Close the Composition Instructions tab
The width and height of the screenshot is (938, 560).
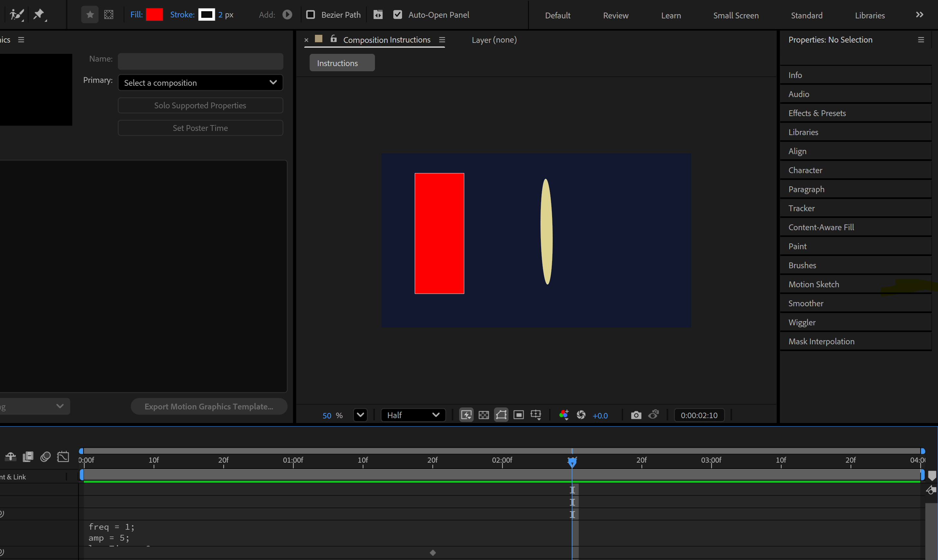[306, 40]
